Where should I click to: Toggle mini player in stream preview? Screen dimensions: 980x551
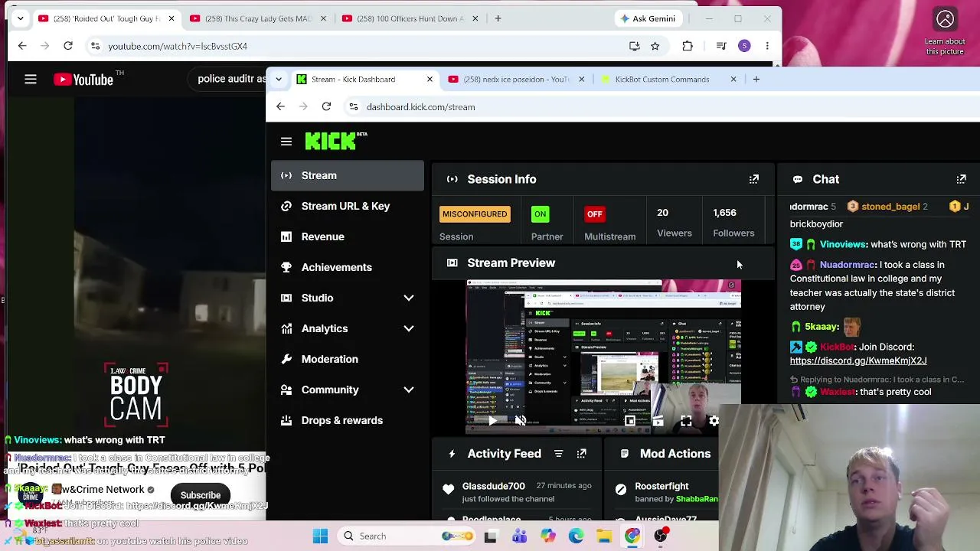(x=630, y=420)
